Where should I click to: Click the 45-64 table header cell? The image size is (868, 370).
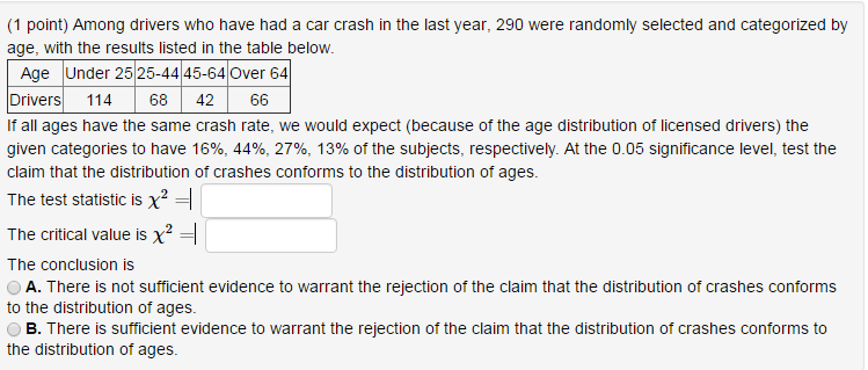tap(204, 73)
